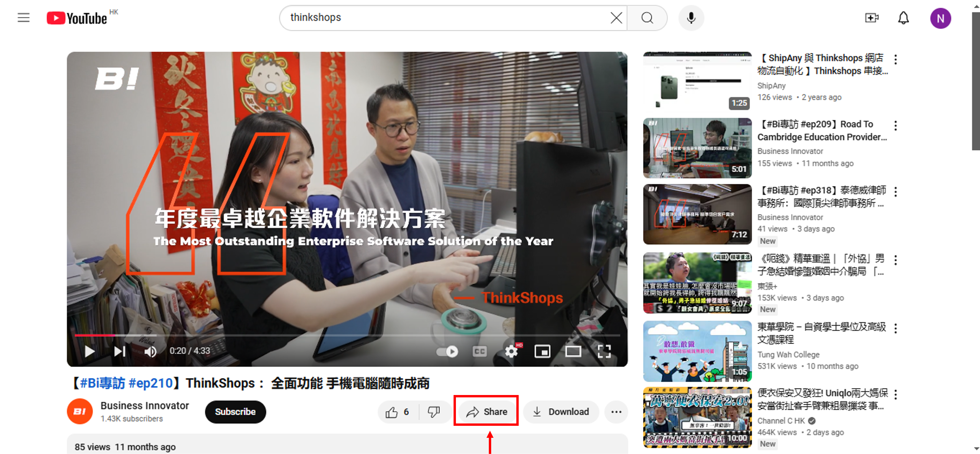
Task: Open the notifications bell
Action: point(903,18)
